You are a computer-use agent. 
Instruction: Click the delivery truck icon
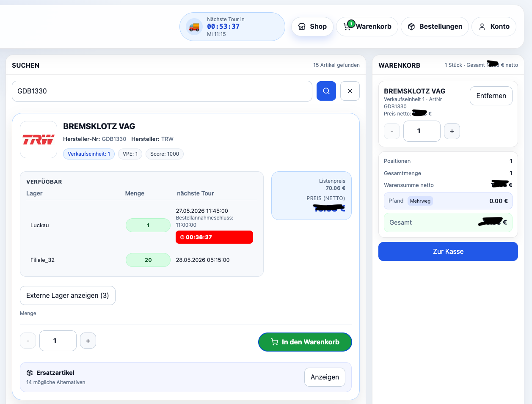click(x=194, y=27)
